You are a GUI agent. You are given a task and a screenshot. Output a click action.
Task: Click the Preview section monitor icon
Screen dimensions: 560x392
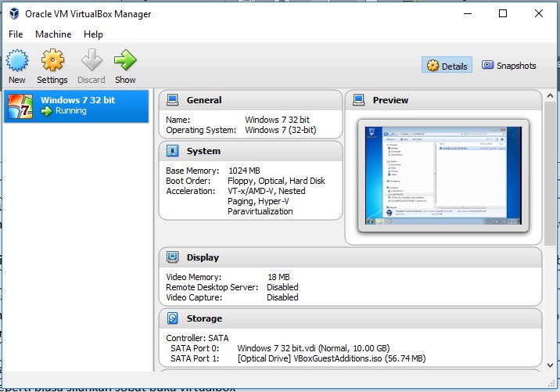coord(358,100)
